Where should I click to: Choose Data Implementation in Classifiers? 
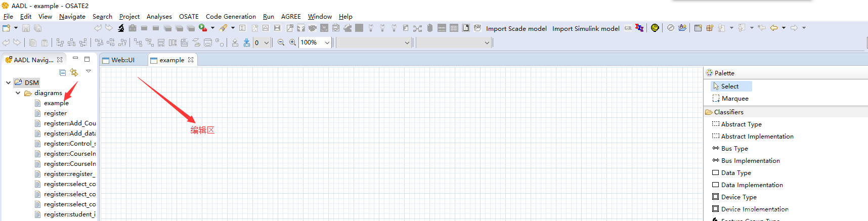748,185
